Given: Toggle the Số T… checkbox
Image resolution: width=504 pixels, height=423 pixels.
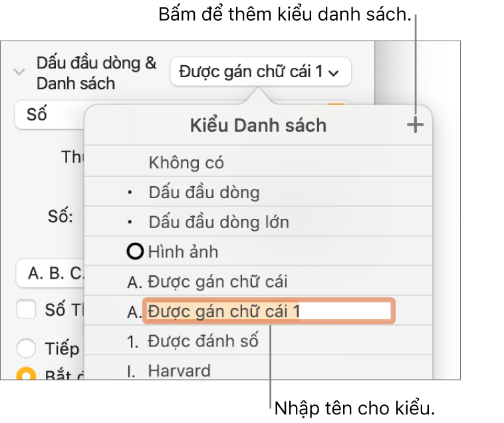Looking at the screenshot, I should pyautogui.click(x=26, y=309).
